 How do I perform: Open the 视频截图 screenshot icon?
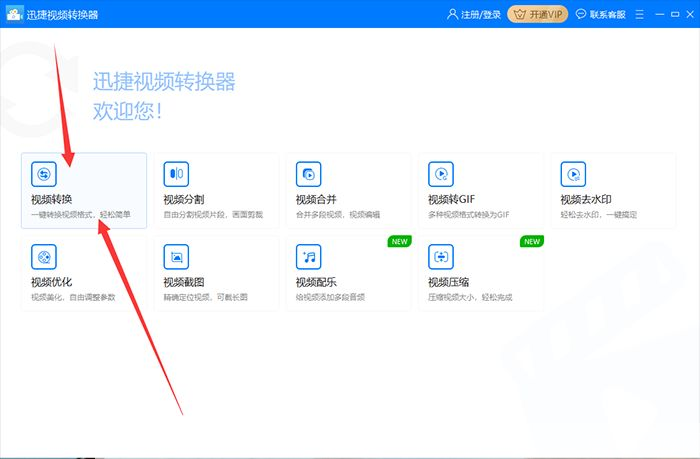[x=176, y=257]
